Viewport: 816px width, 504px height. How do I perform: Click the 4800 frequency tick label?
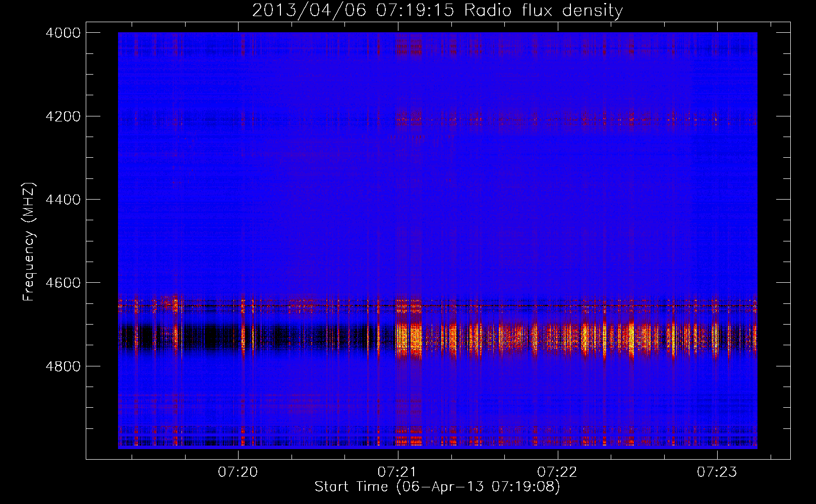click(x=63, y=366)
